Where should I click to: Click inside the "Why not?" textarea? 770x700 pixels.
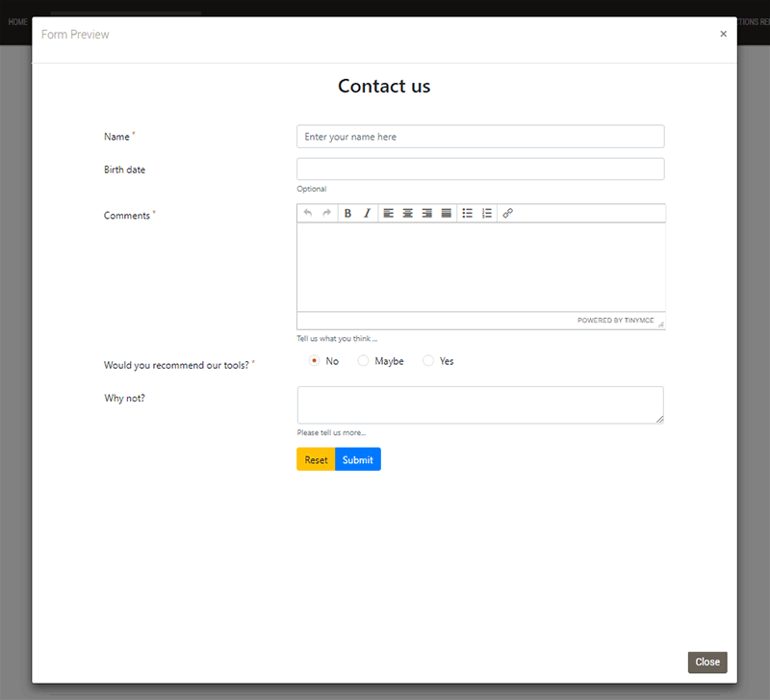pos(480,404)
